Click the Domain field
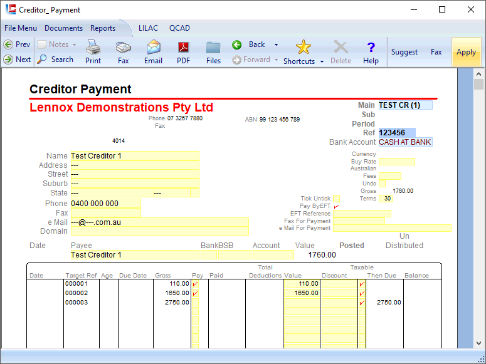The width and height of the screenshot is (486, 364). (x=160, y=231)
